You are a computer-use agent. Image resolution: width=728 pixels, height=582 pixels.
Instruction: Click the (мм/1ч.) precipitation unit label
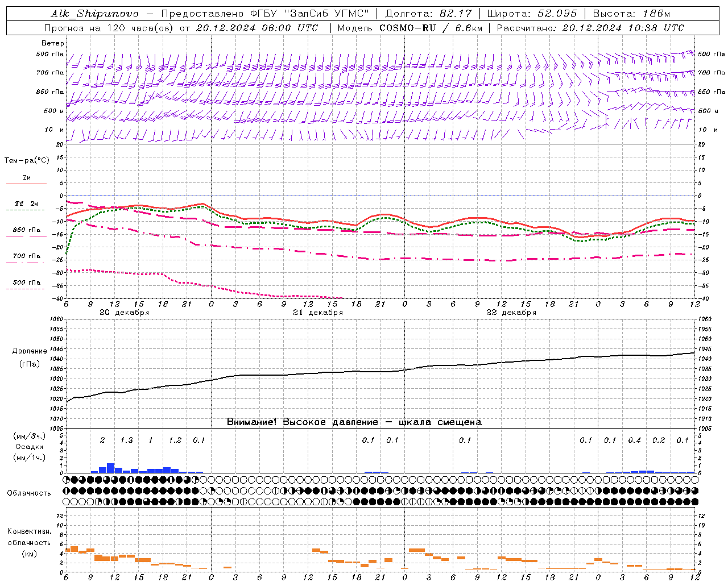click(30, 458)
